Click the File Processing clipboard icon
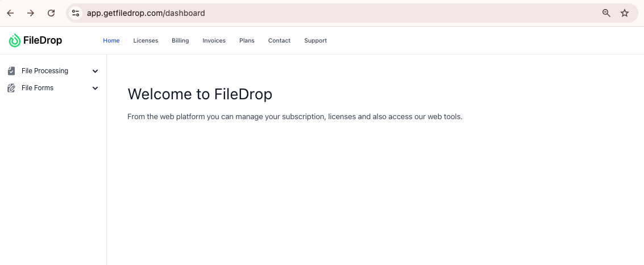 click(x=11, y=71)
